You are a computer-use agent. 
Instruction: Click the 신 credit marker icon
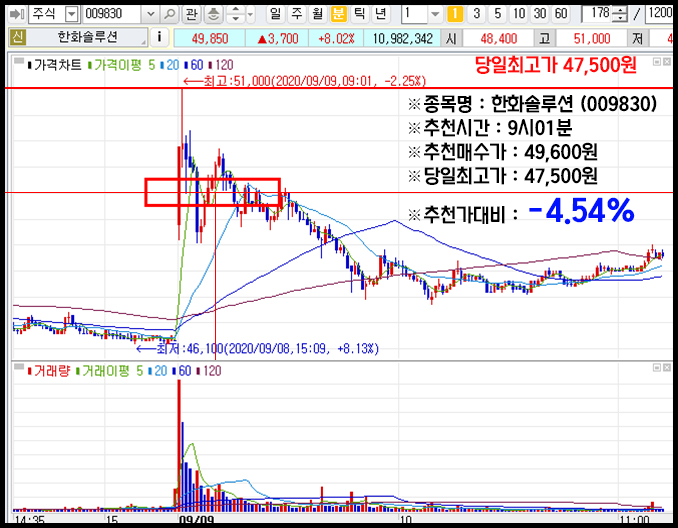pyautogui.click(x=17, y=38)
